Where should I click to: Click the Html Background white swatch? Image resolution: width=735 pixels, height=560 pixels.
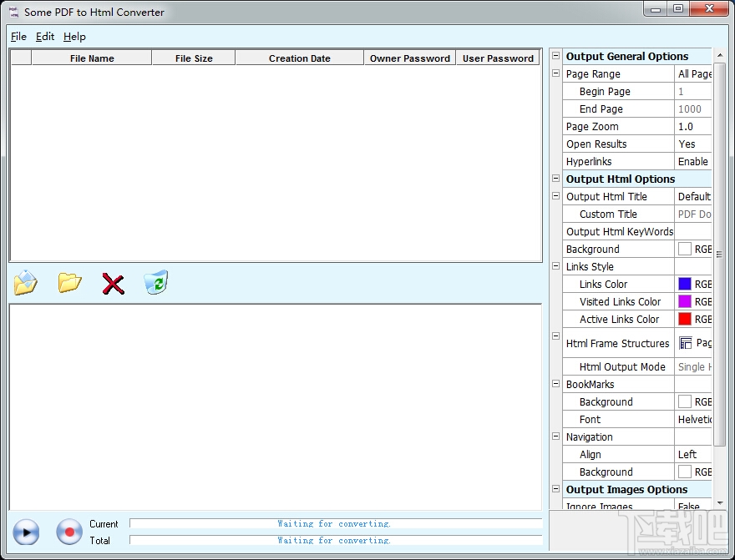coord(685,249)
